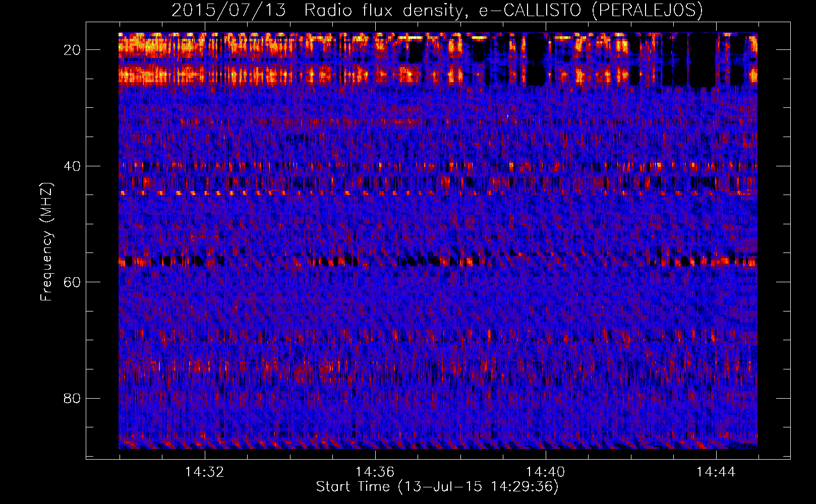
Task: Click the 60 MHz frequency tick label
Action: tap(72, 282)
